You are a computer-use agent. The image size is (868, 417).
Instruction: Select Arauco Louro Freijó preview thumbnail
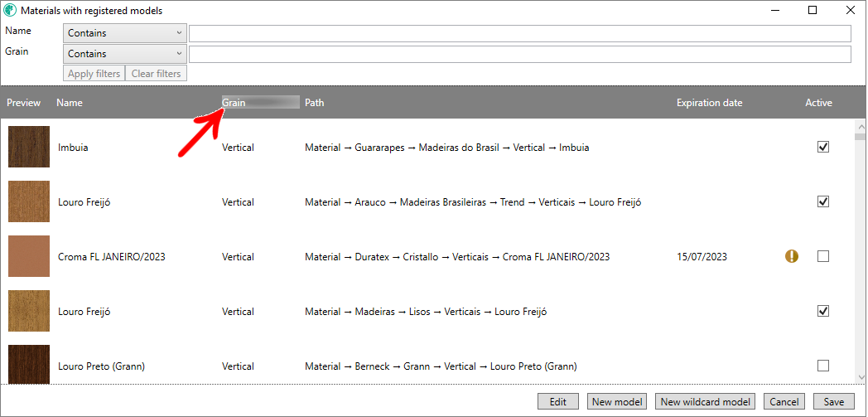click(x=29, y=201)
